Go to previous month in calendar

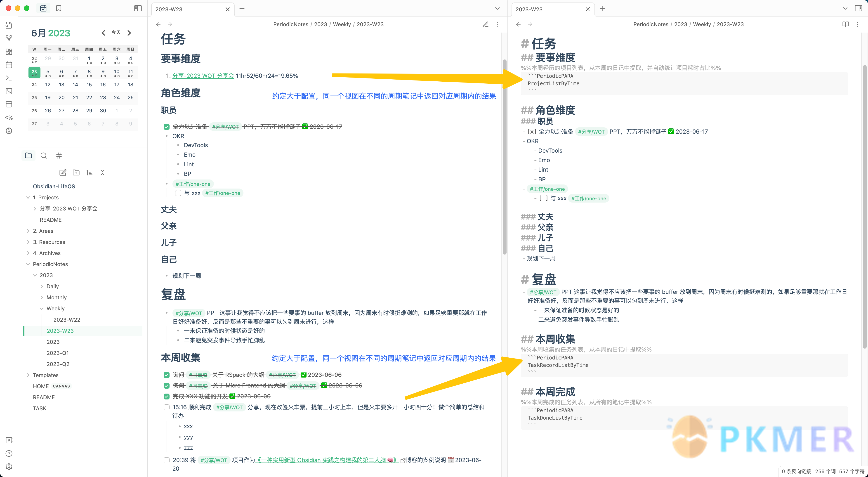[103, 33]
